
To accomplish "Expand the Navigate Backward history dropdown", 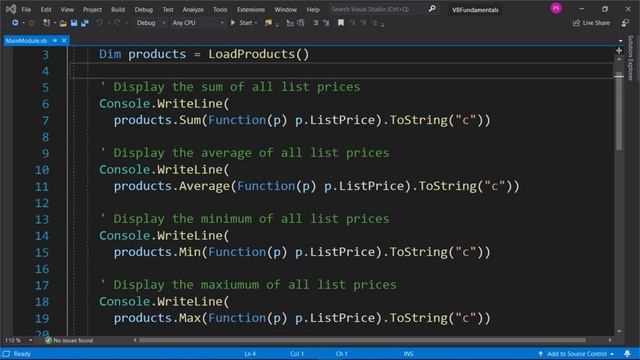I will click(x=23, y=23).
